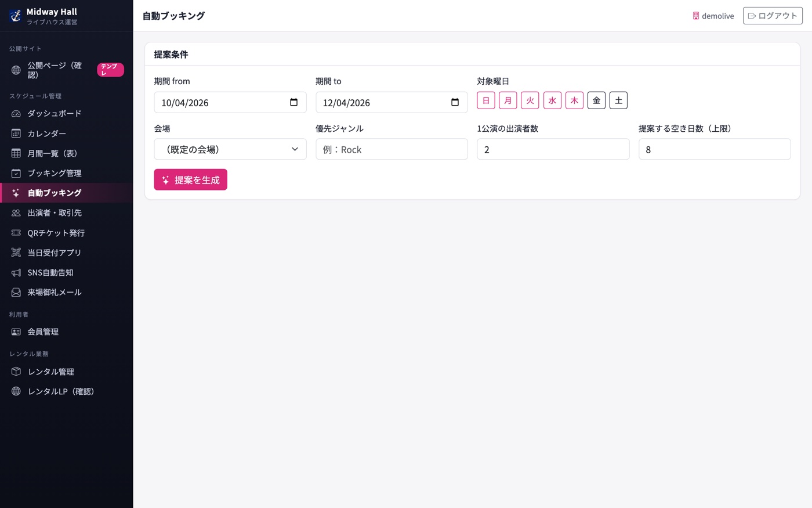Toggle the 月 (Monday) weekday button
The width and height of the screenshot is (812, 508).
point(508,100)
